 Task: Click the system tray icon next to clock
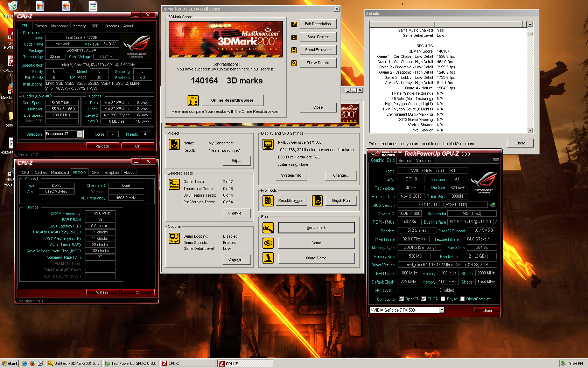pos(563,363)
